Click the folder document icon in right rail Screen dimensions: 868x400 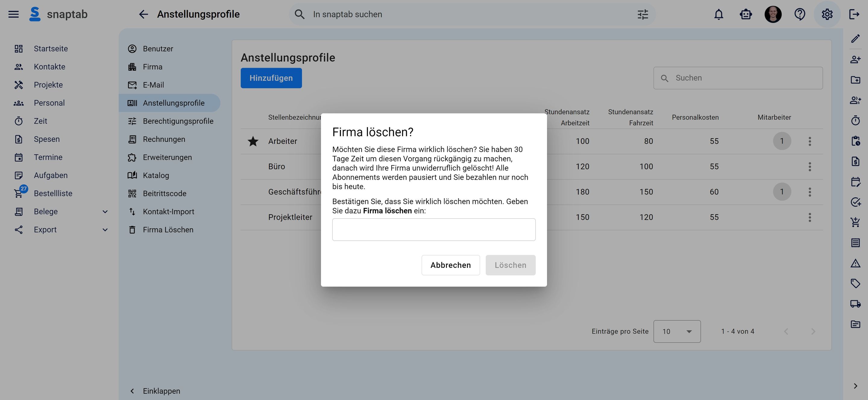(855, 324)
